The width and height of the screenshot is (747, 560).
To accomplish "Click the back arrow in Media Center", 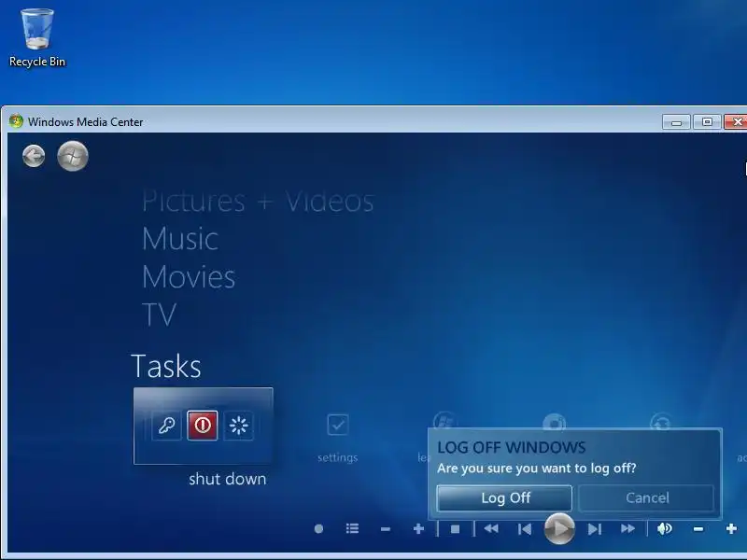I will tap(34, 156).
